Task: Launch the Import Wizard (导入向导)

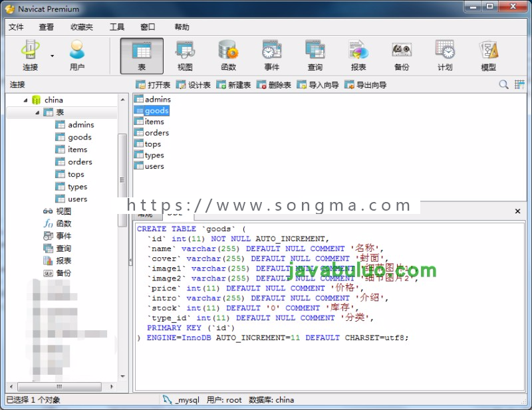Action: click(318, 85)
